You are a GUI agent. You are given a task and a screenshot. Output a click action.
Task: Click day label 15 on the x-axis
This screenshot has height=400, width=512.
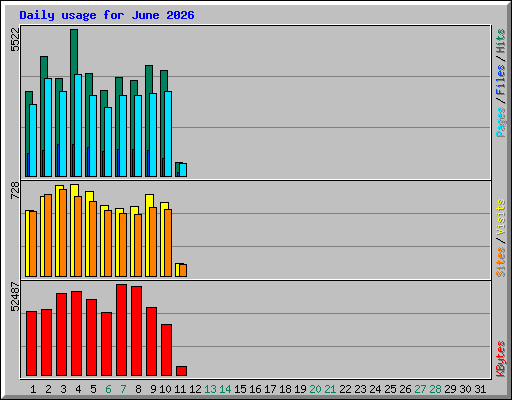click(240, 389)
